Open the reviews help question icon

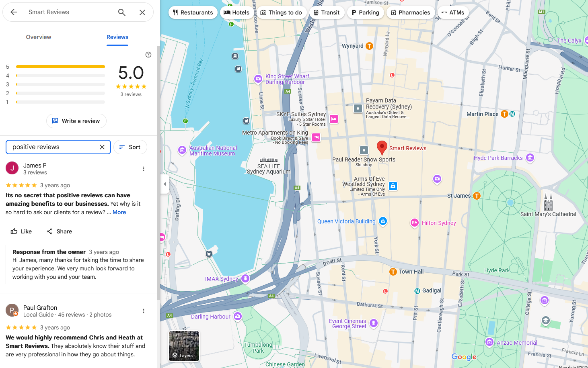[148, 55]
